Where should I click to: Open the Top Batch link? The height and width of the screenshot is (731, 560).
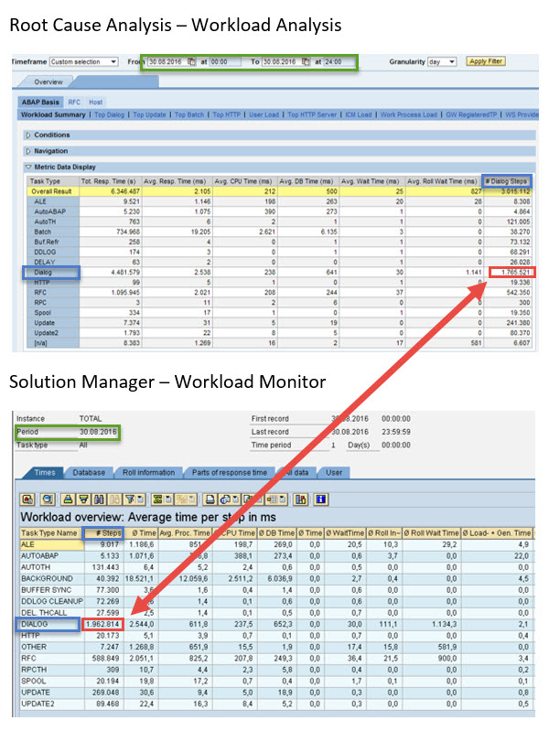(189, 114)
